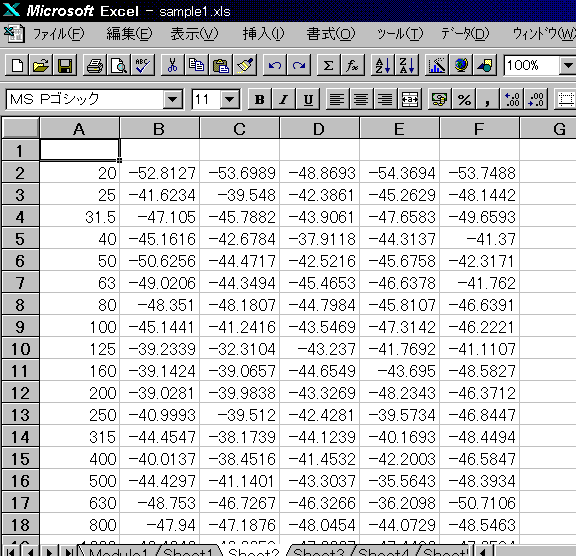The height and width of the screenshot is (556, 576).
Task: Open the 100% zoom dropdown arrow
Action: tap(568, 66)
